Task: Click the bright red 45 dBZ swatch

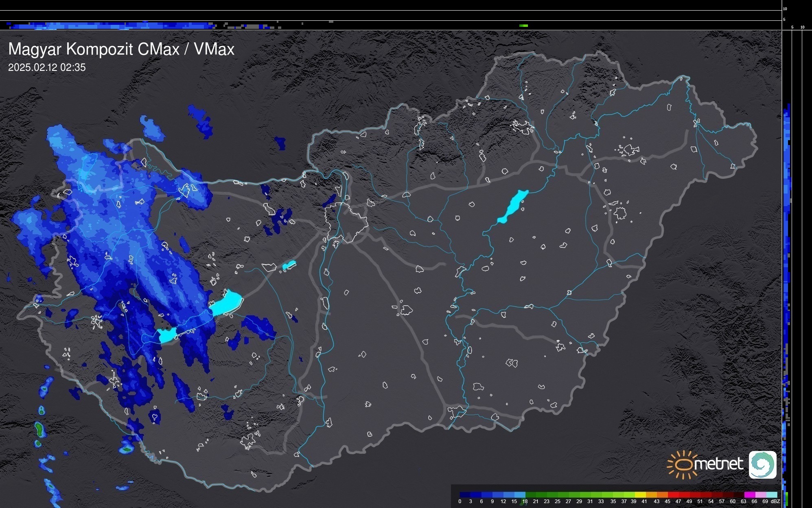Action: [673, 495]
